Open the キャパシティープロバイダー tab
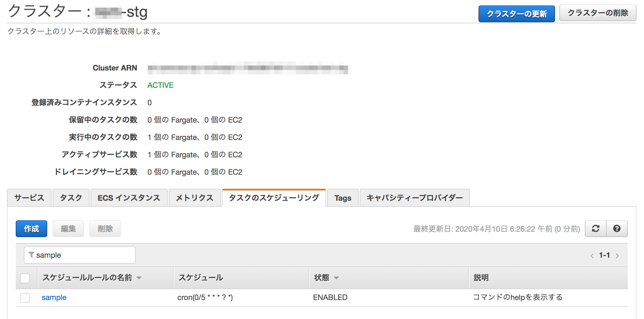 pos(415,198)
